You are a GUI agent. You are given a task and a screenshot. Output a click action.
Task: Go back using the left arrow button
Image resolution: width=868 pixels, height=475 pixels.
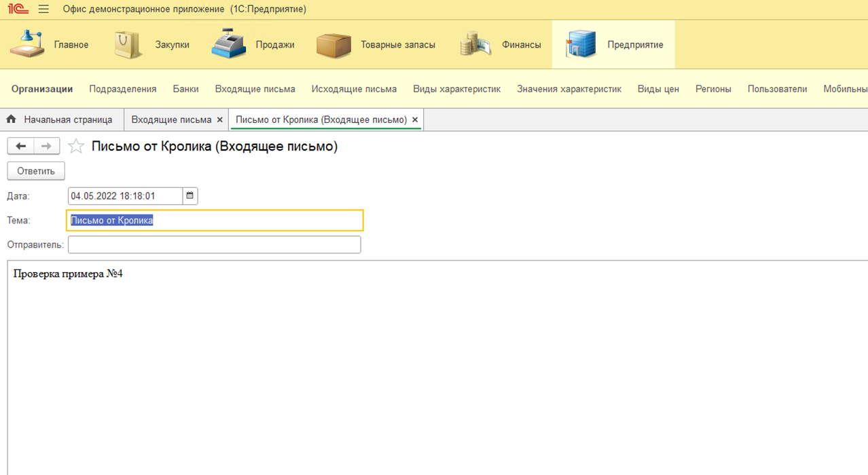pos(20,146)
